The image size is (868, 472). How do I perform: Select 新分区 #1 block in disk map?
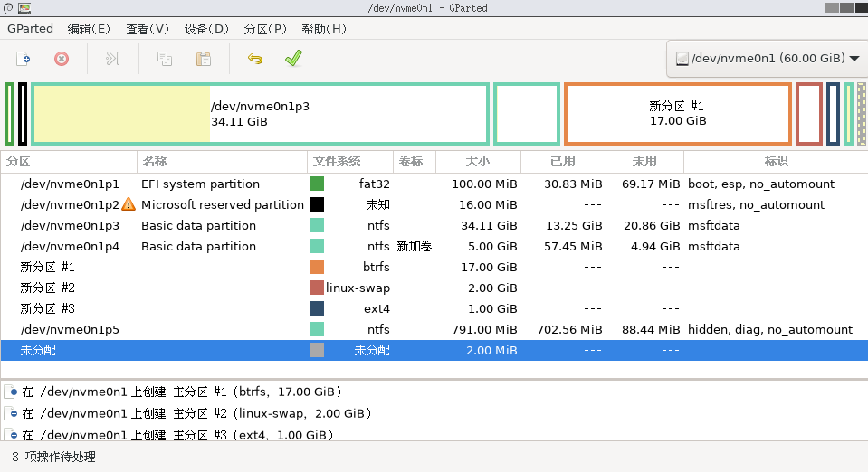coord(678,114)
